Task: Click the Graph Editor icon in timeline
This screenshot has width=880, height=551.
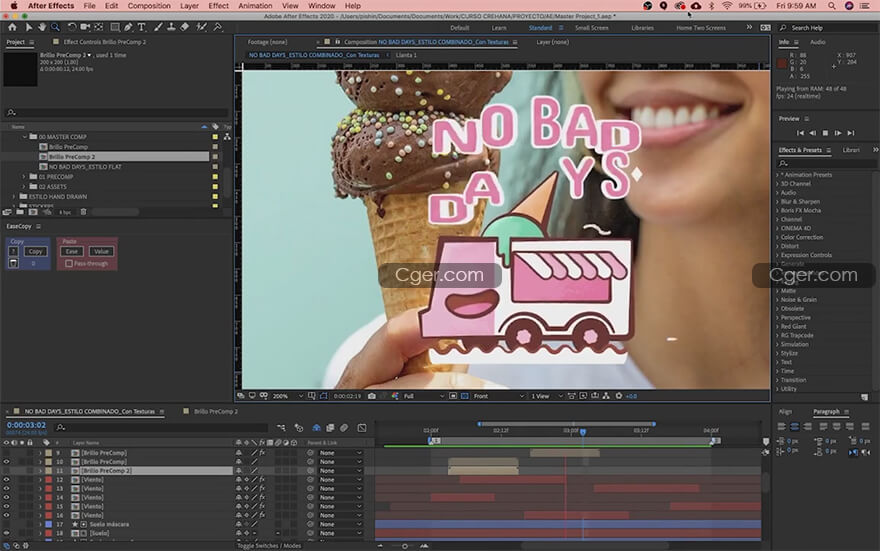Action: click(362, 428)
